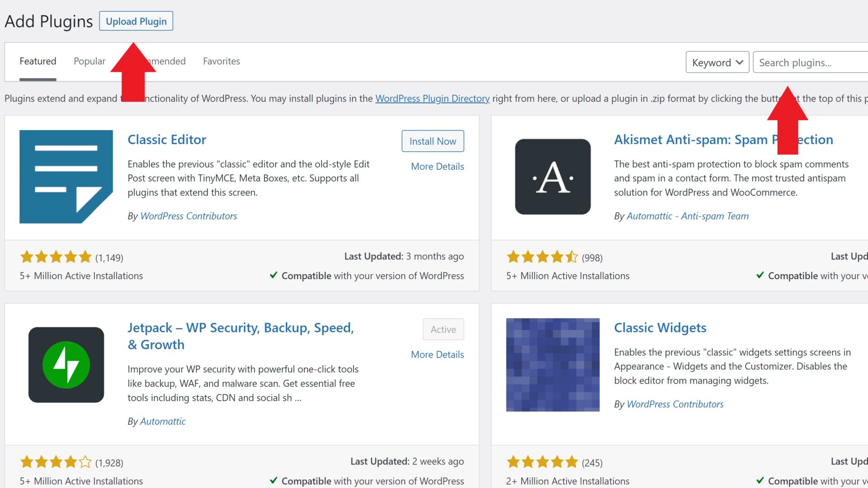
Task: Click Jetpack compatible checkmark icon
Action: (x=274, y=480)
